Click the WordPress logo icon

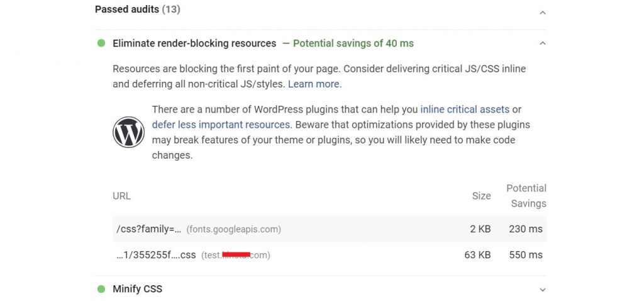click(128, 132)
